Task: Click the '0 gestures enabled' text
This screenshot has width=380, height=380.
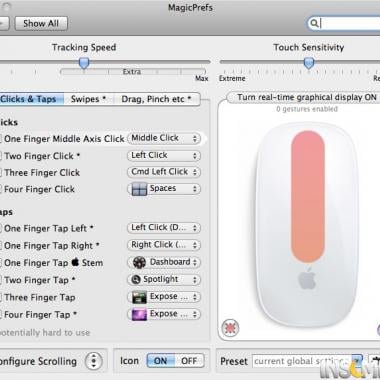Action: [x=307, y=109]
